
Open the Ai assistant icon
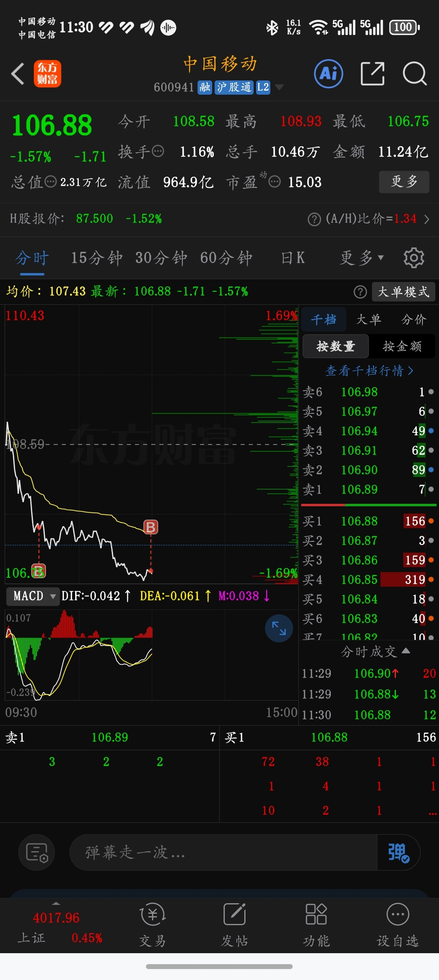(328, 74)
